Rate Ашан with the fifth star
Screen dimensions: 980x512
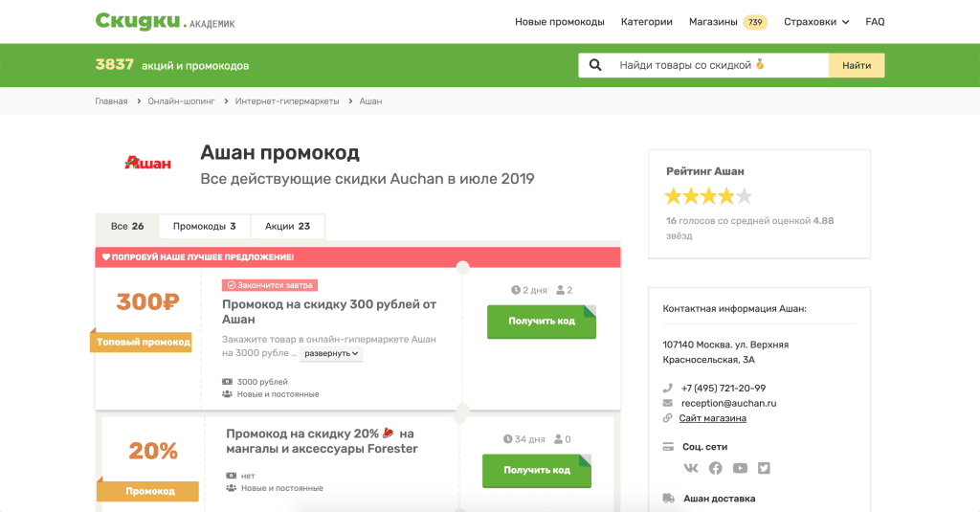click(744, 197)
